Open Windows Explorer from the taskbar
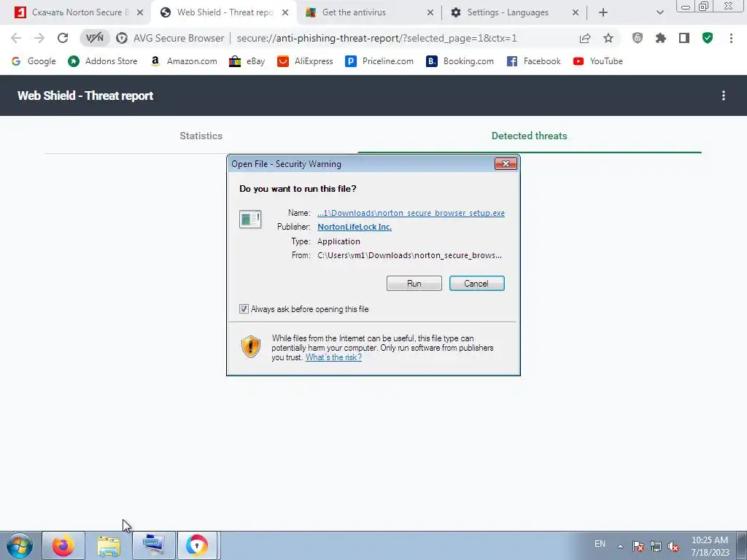 pos(109,545)
